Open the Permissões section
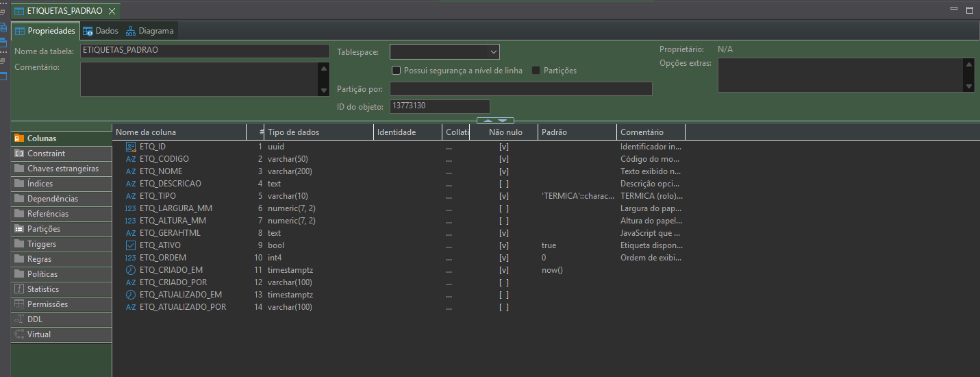The height and width of the screenshot is (377, 980). (x=62, y=304)
